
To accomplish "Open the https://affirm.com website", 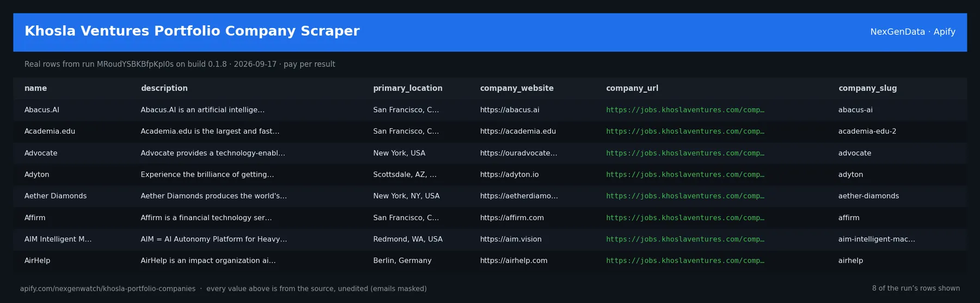I will [512, 218].
